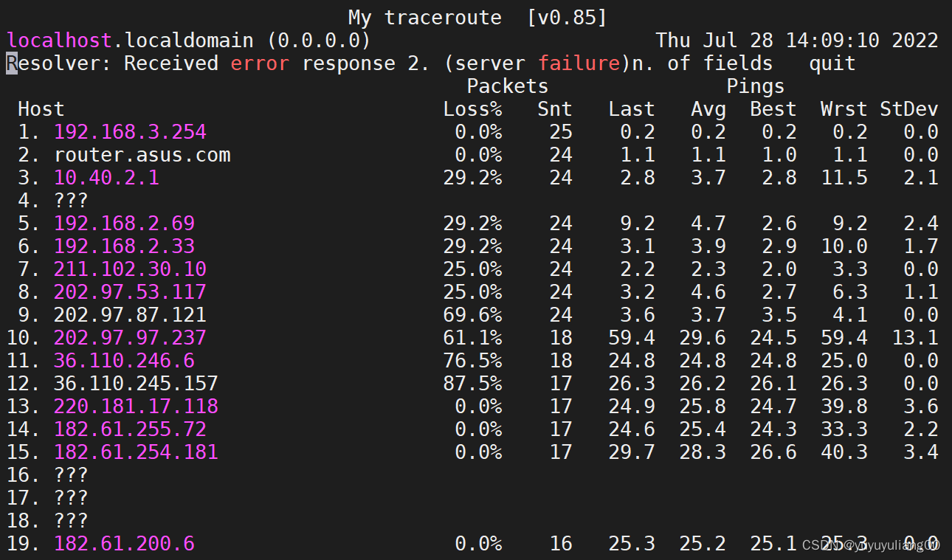Click the error status text
Image resolution: width=952 pixels, height=560 pixels.
pos(260,63)
